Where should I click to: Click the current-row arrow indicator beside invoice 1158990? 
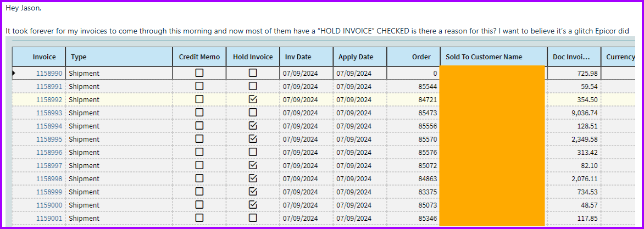[x=14, y=73]
